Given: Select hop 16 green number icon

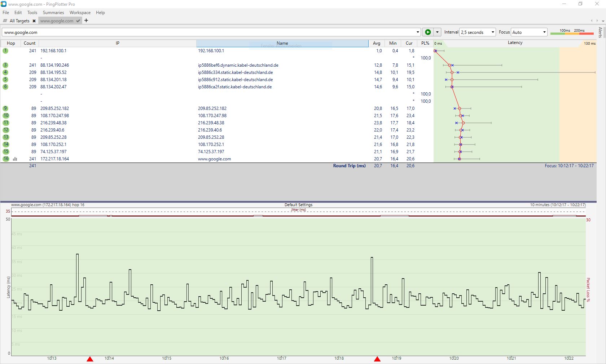Looking at the screenshot, I should point(6,159).
